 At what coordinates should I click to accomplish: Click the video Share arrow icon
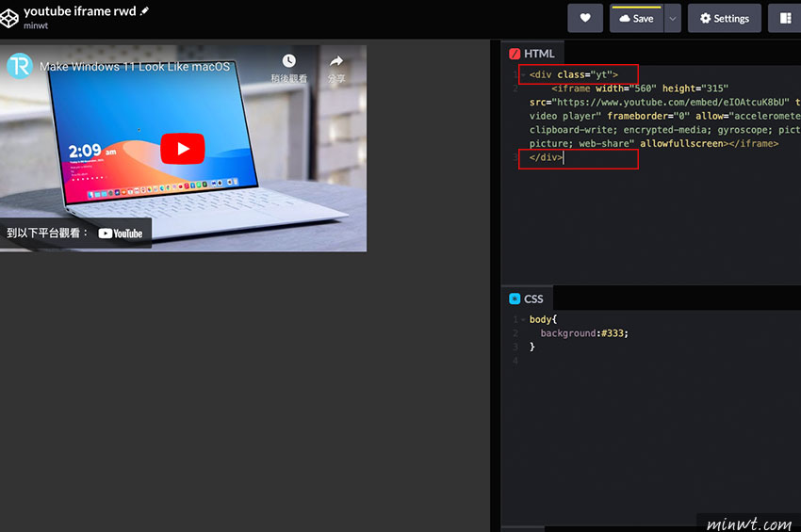tap(336, 61)
